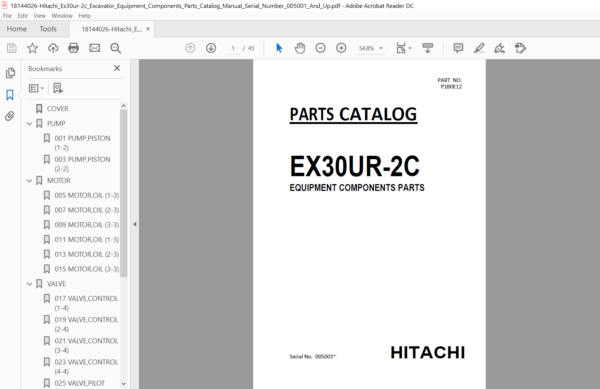Screen dimensions: 600x389
Task: Collapse the PUMP bookmark group
Action: coord(29,124)
